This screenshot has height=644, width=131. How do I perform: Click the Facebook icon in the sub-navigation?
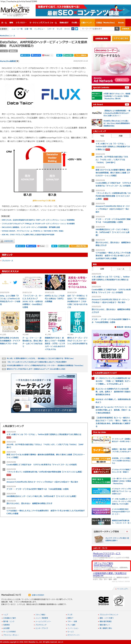click(73, 29)
